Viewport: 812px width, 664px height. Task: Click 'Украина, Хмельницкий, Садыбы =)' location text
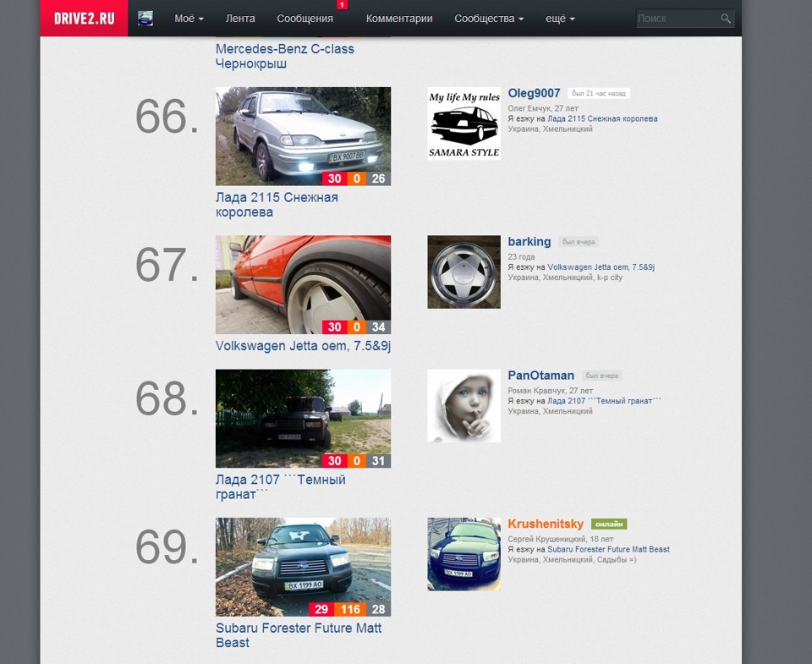pos(573,560)
